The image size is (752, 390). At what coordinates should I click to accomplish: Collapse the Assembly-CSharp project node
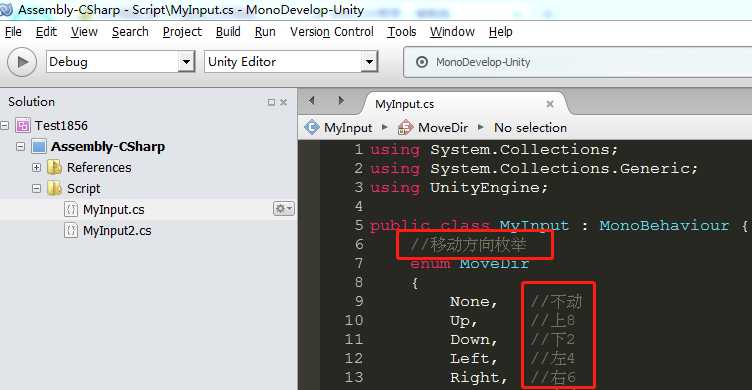pyautogui.click(x=20, y=146)
